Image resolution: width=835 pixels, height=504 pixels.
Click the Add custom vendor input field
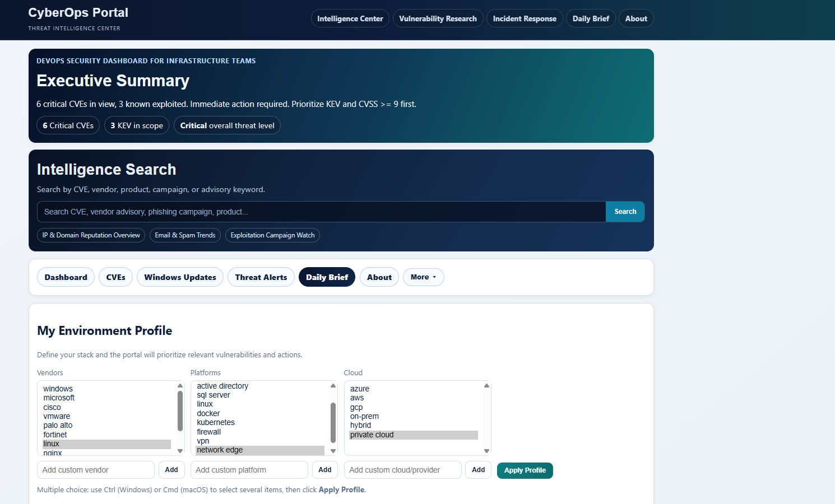[x=95, y=470]
